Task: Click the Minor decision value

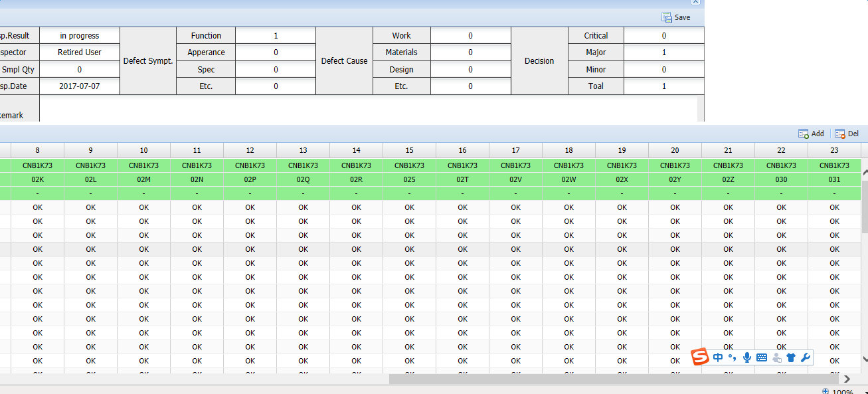Action: click(x=664, y=69)
